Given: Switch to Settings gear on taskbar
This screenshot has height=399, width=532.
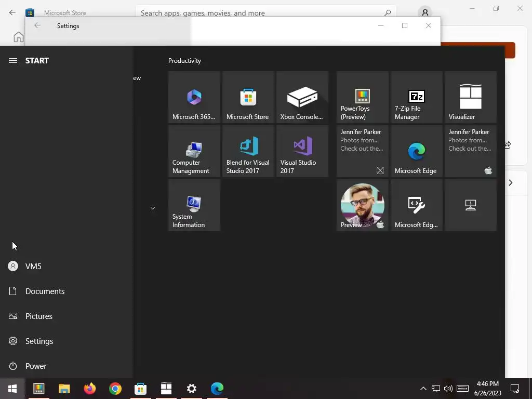Looking at the screenshot, I should [x=192, y=389].
